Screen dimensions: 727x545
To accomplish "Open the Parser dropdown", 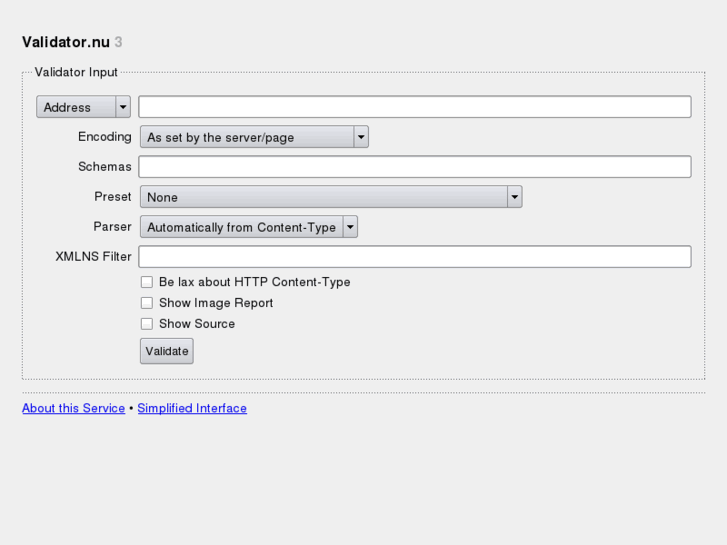I will (249, 227).
